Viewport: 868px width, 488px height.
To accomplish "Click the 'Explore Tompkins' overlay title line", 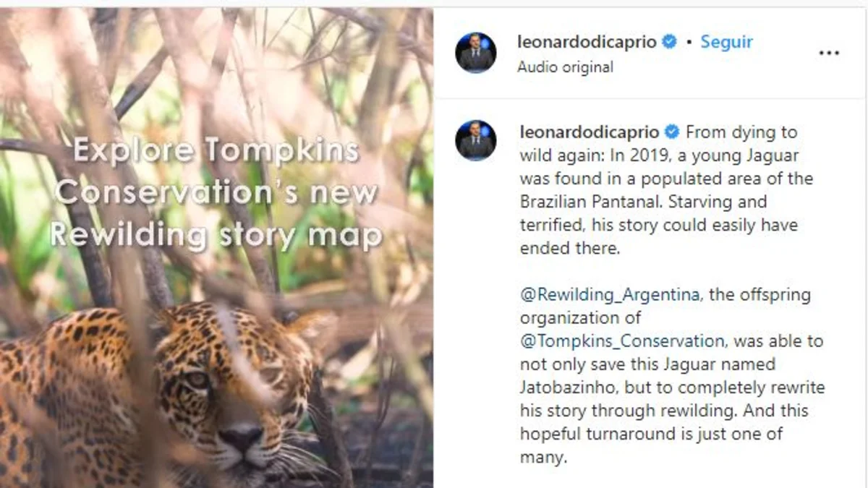I will point(216,150).
